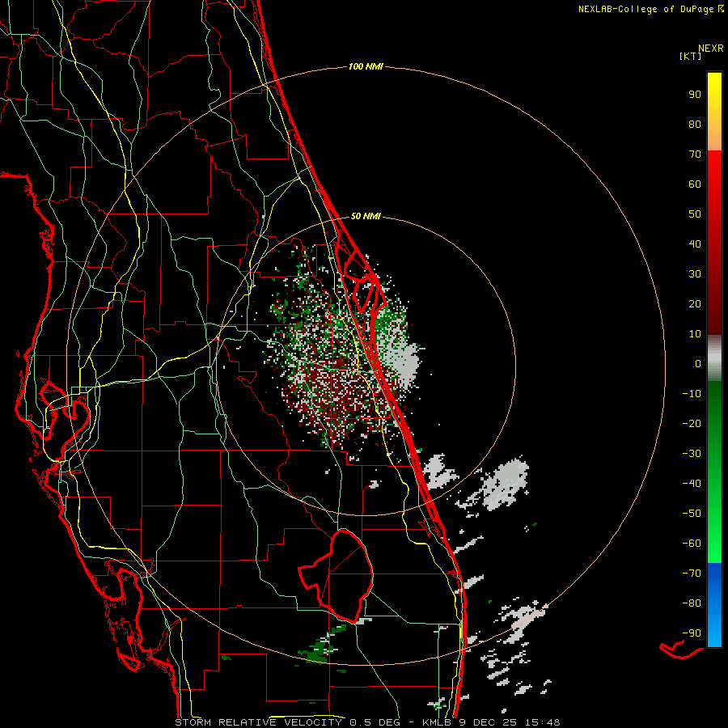Viewport: 728px width, 728px height.
Task: Click the 10 value on the velocity scale
Action: tap(695, 334)
